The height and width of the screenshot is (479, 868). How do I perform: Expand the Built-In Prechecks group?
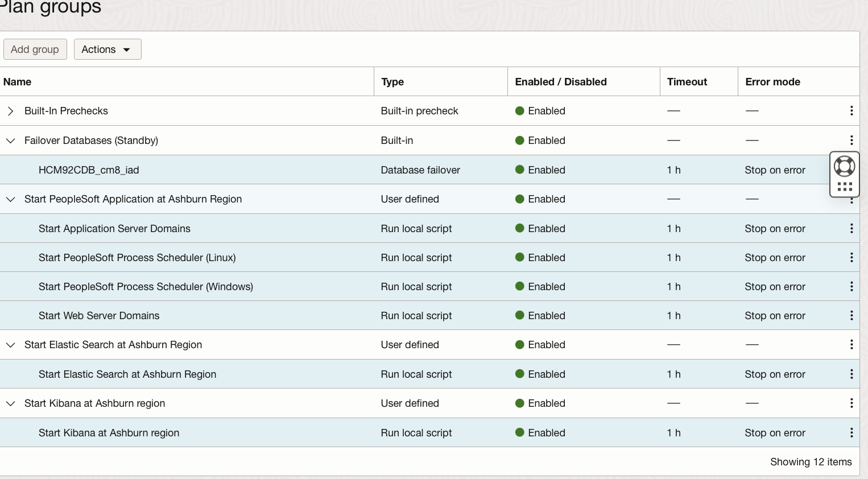tap(10, 111)
